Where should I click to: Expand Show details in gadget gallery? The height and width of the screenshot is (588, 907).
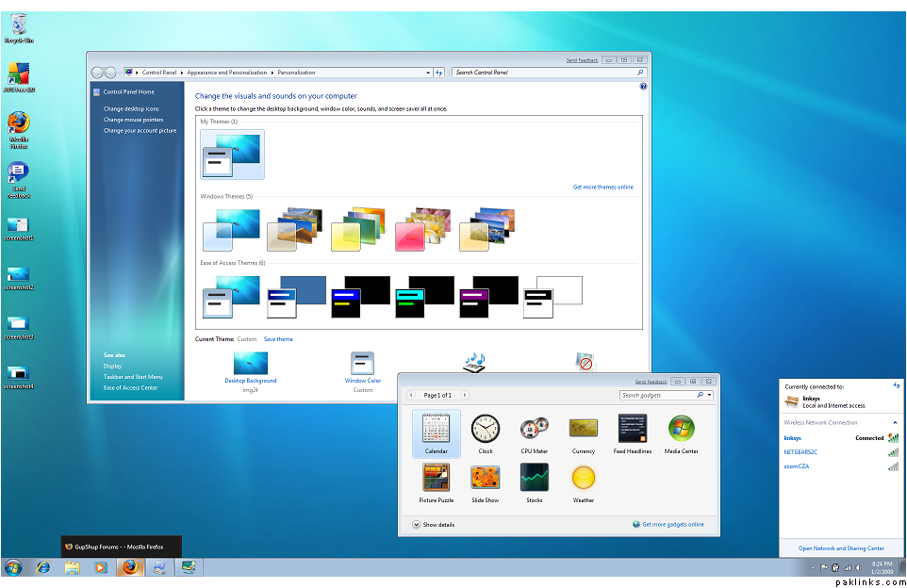pos(434,525)
